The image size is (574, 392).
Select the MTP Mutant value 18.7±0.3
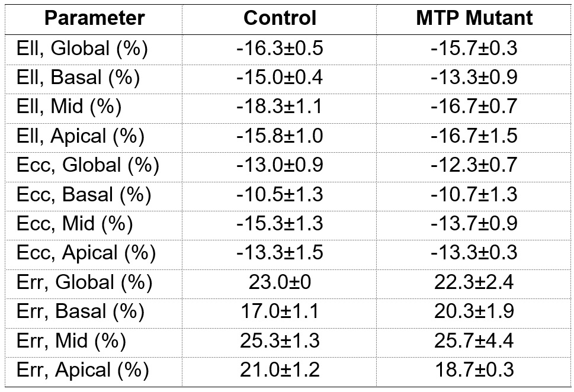tap(474, 371)
